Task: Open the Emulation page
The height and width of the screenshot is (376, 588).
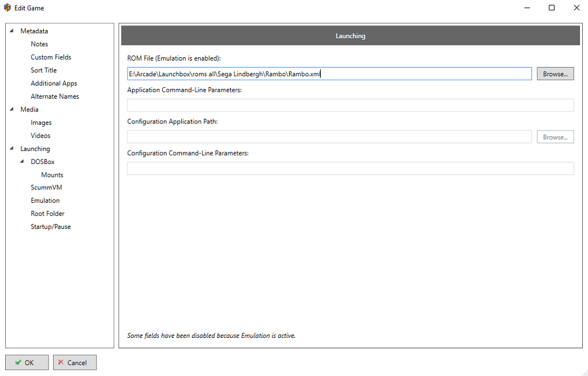Action: (x=45, y=200)
